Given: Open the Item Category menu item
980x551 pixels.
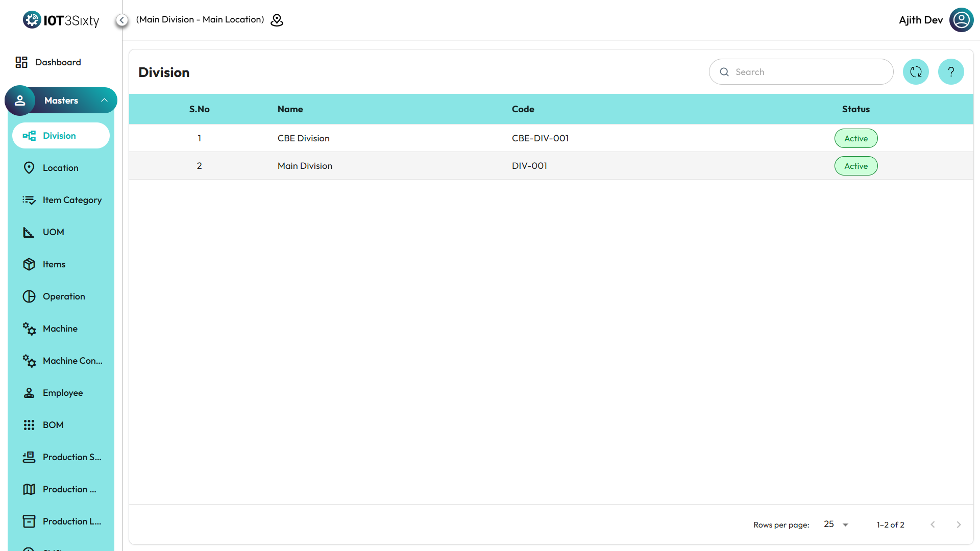Looking at the screenshot, I should pyautogui.click(x=72, y=200).
